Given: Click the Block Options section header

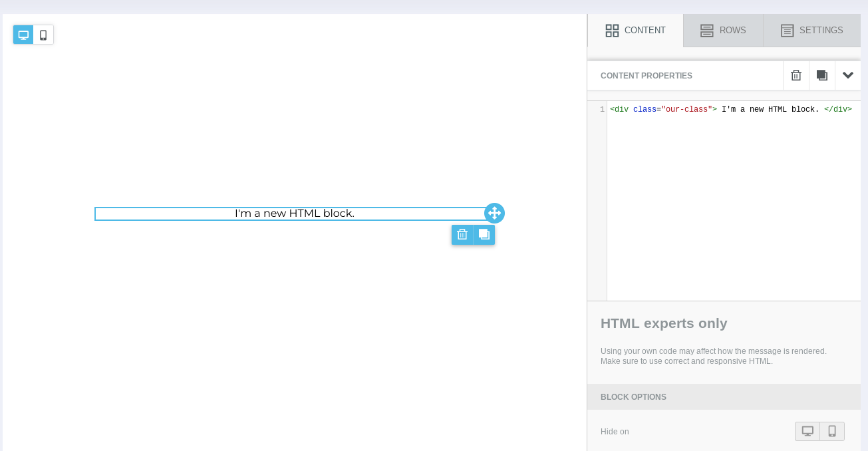Looking at the screenshot, I should 724,396.
